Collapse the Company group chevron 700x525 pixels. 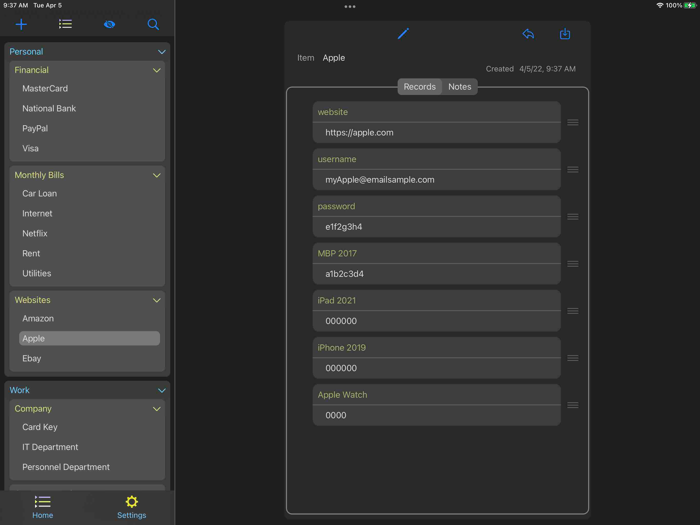(157, 409)
